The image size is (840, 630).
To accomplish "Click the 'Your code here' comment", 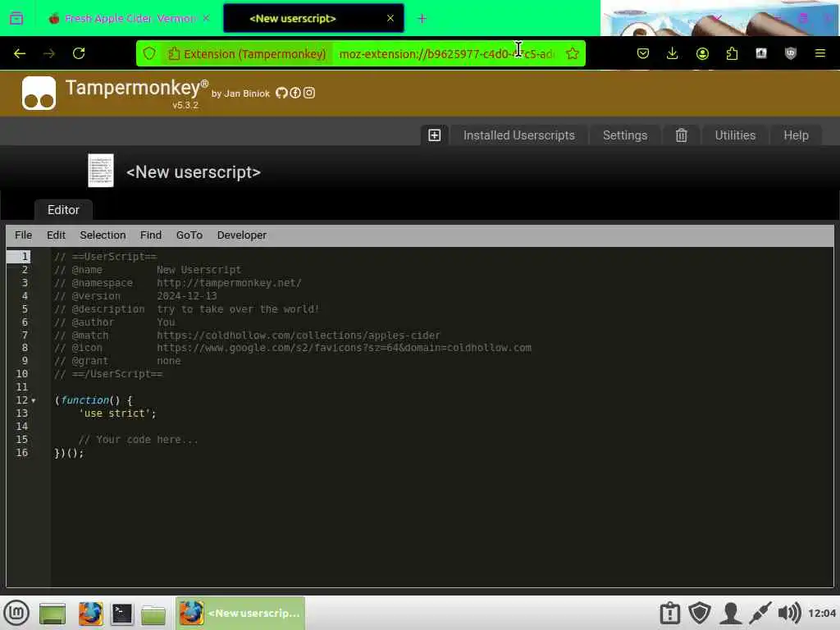I will point(138,440).
